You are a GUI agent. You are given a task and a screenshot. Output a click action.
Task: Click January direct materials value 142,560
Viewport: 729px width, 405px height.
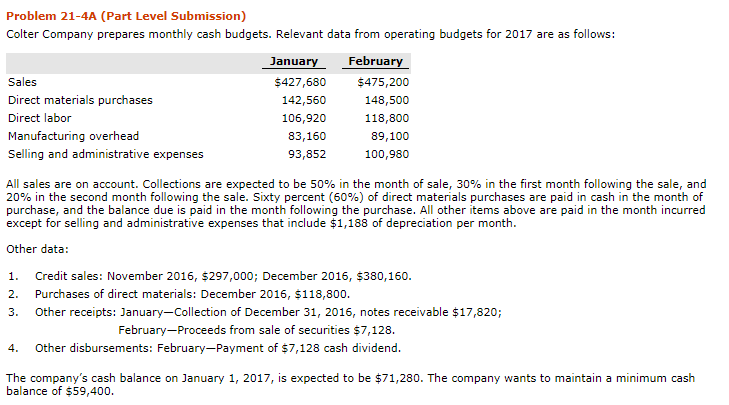pyautogui.click(x=304, y=100)
